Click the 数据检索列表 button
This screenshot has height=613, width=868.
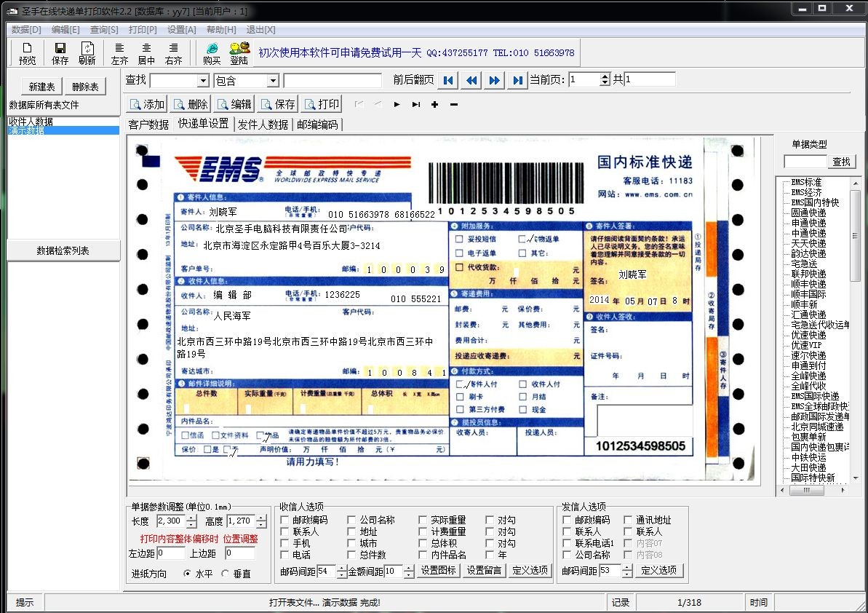point(63,250)
